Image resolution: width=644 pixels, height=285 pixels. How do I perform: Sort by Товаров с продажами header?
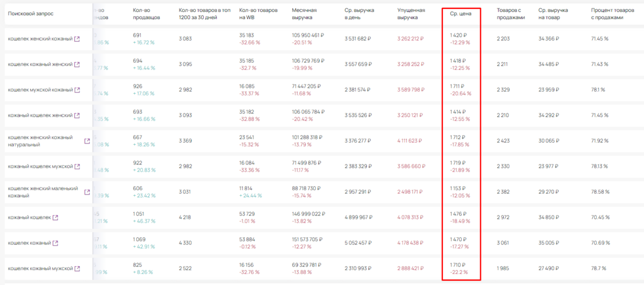(x=511, y=14)
